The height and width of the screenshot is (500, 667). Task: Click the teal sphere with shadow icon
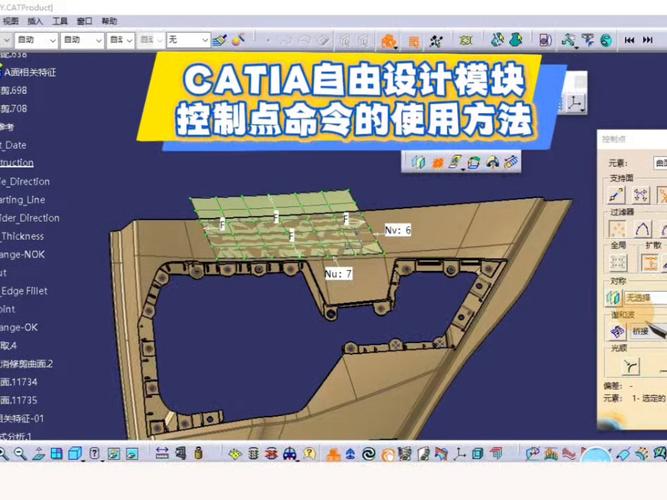(516, 40)
